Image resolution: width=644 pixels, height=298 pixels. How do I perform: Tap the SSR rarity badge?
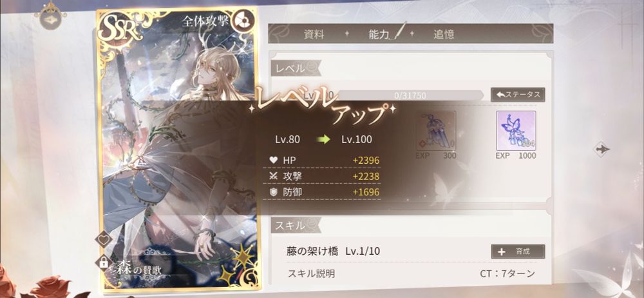tap(120, 28)
